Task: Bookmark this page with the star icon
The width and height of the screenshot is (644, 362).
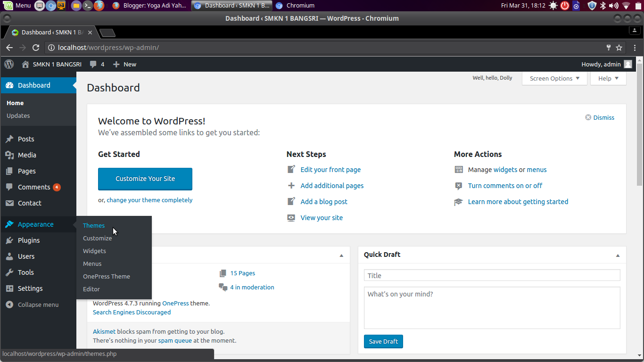Action: pyautogui.click(x=619, y=48)
